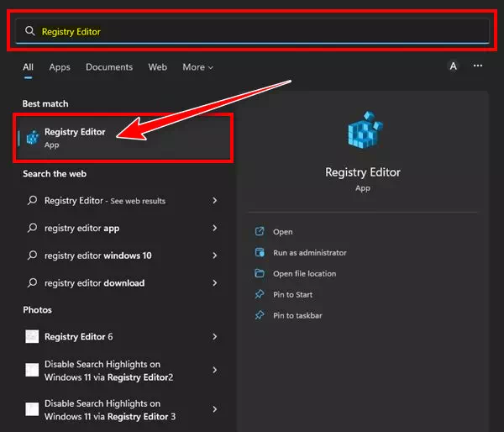Click thumbnail of 'Registry Editor 3' photo
504x432 pixels.
[32, 409]
